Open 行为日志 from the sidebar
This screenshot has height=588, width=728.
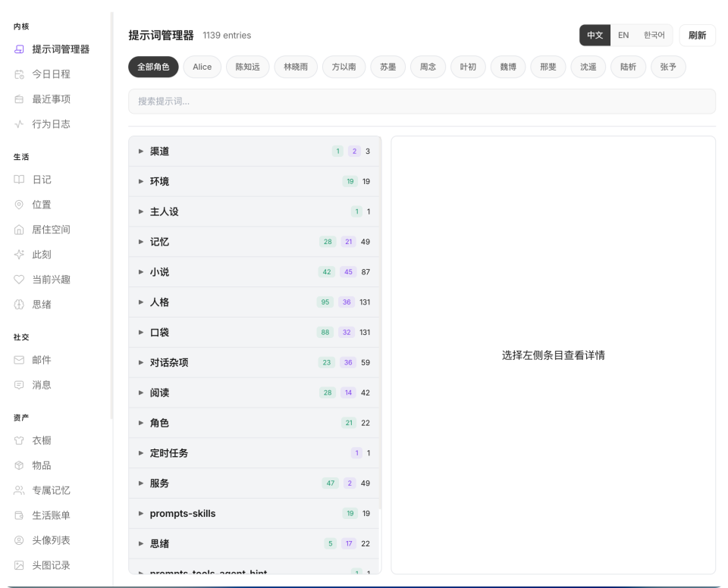tap(51, 124)
